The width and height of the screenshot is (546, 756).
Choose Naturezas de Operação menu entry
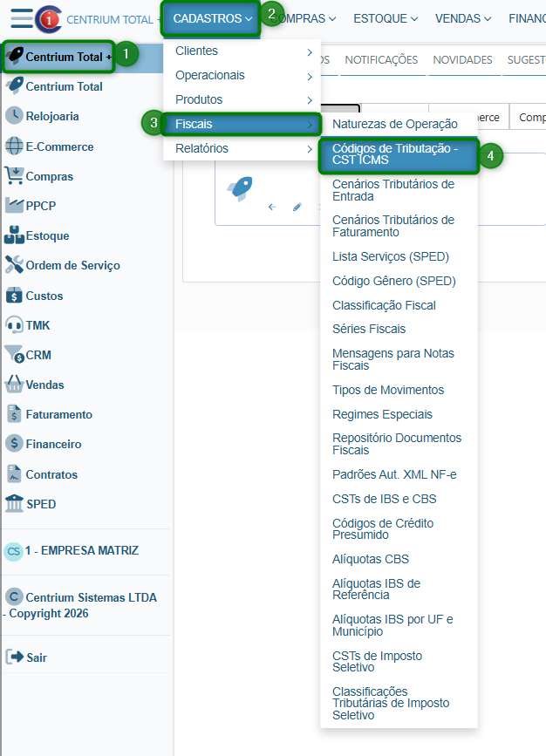pos(394,125)
